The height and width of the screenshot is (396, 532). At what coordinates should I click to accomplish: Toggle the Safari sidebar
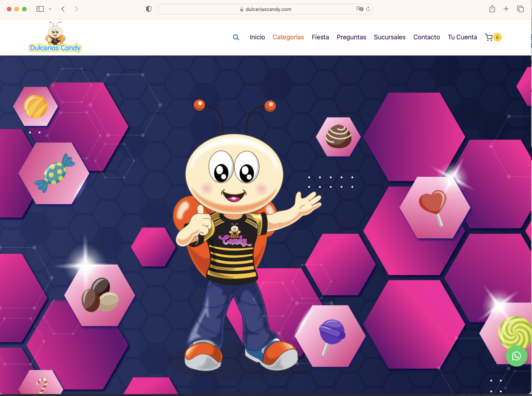[x=40, y=9]
